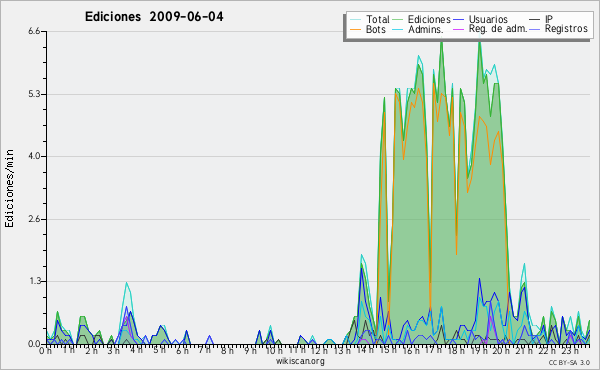Click the magenta Reg. de adm. legend swatch
This screenshot has width=600, height=370.
458,29
